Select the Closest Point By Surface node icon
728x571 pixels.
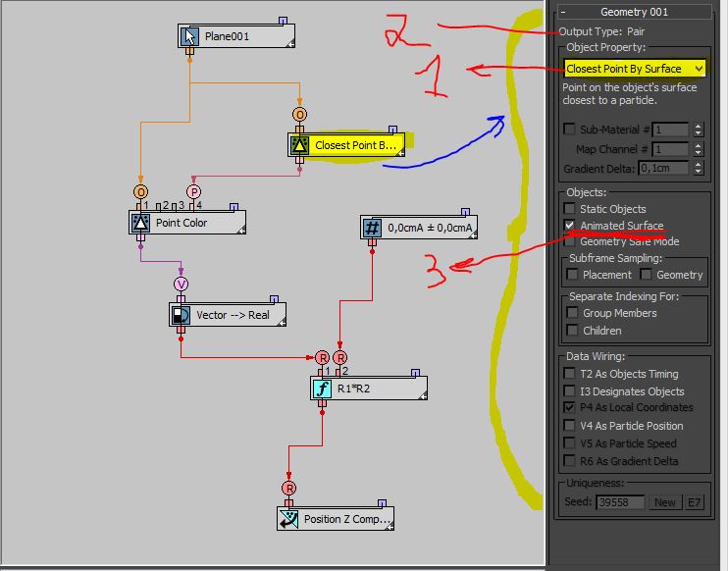pos(299,145)
